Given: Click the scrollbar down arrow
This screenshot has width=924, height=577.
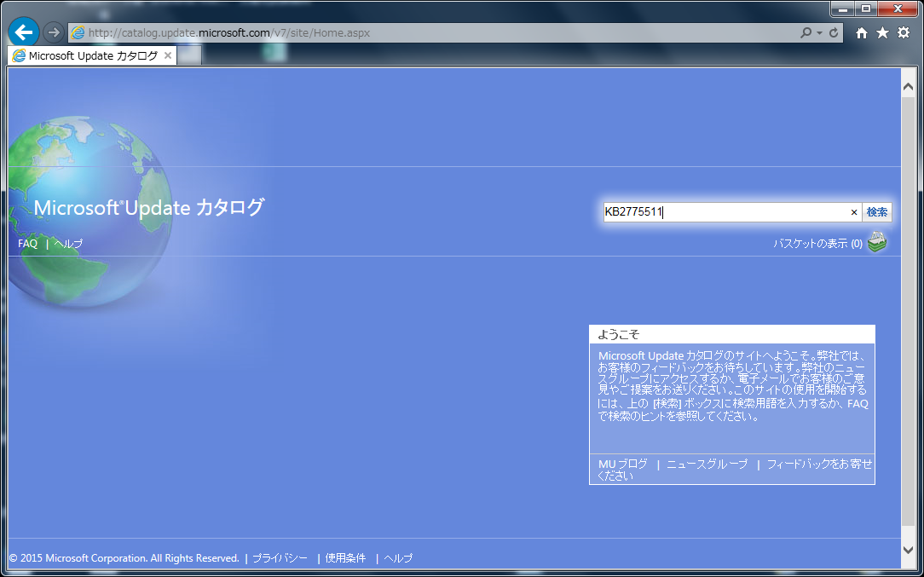Looking at the screenshot, I should tap(908, 550).
